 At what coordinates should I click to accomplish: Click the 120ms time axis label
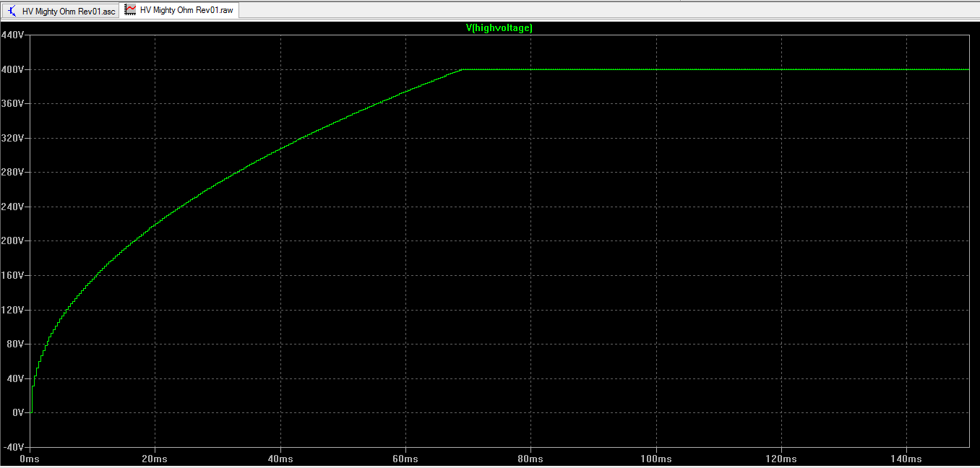pos(781,459)
